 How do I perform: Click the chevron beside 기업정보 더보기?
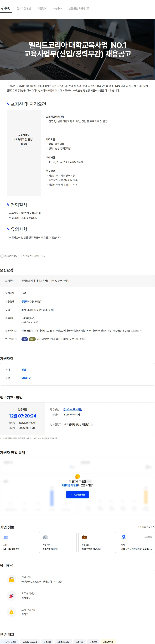click(154, 527)
